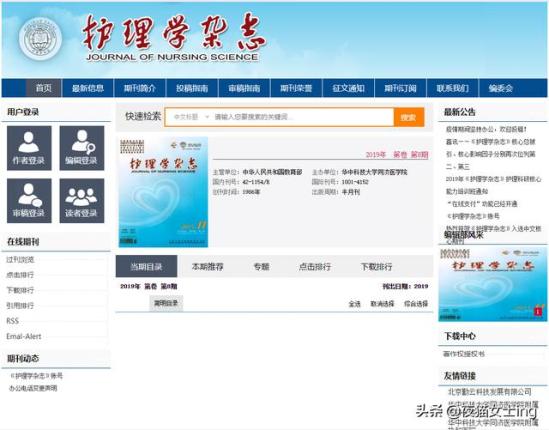The width and height of the screenshot is (549, 430).
Task: Click the search keyword input box
Action: (x=303, y=117)
